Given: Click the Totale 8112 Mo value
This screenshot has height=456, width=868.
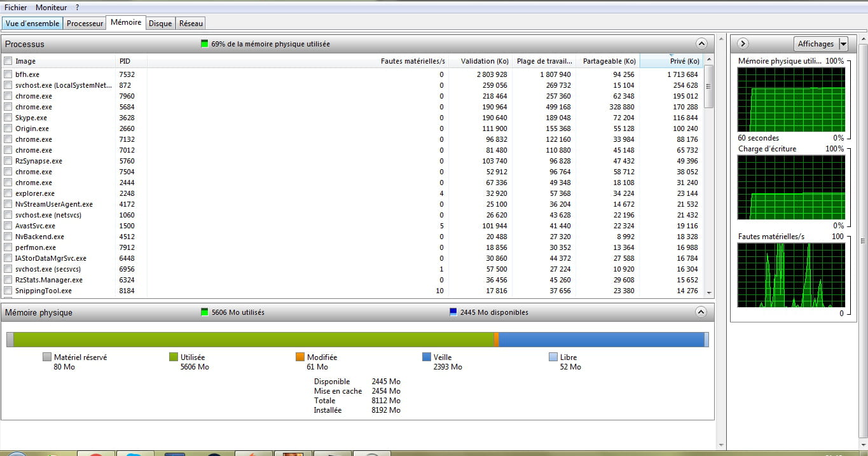Looking at the screenshot, I should tap(386, 401).
